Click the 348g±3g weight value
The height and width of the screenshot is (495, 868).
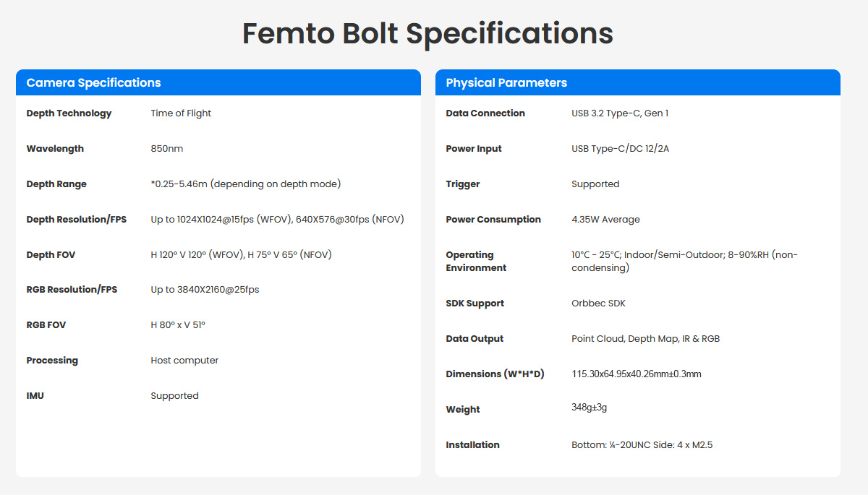pyautogui.click(x=589, y=408)
